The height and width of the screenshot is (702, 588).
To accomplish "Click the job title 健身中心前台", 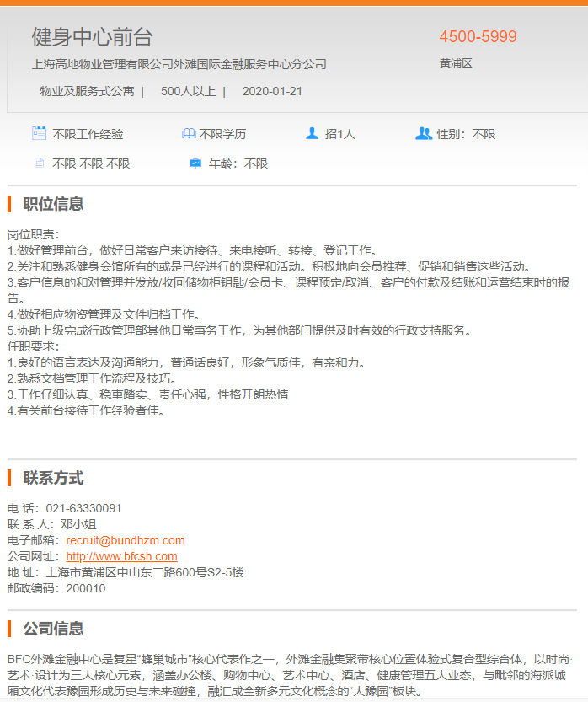I will pos(93,37).
